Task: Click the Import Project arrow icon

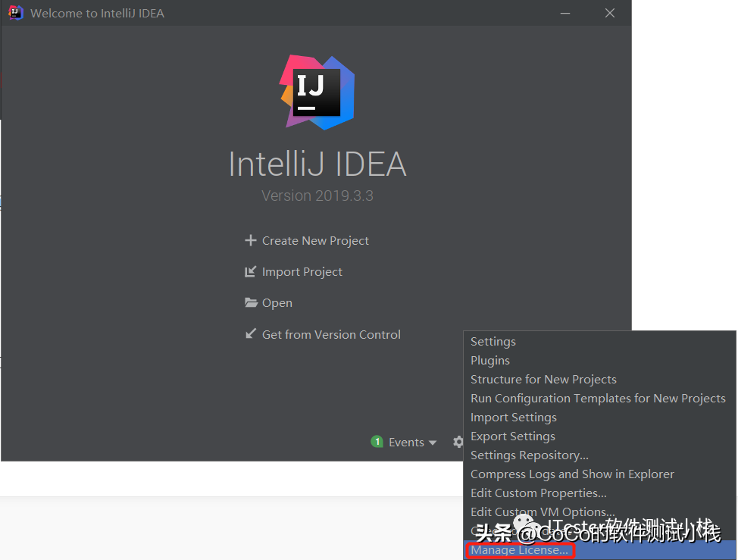Action: click(251, 272)
